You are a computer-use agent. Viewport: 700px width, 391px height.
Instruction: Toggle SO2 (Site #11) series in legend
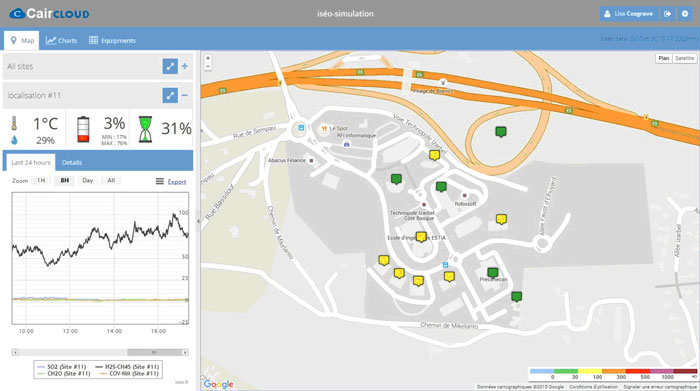(61, 367)
